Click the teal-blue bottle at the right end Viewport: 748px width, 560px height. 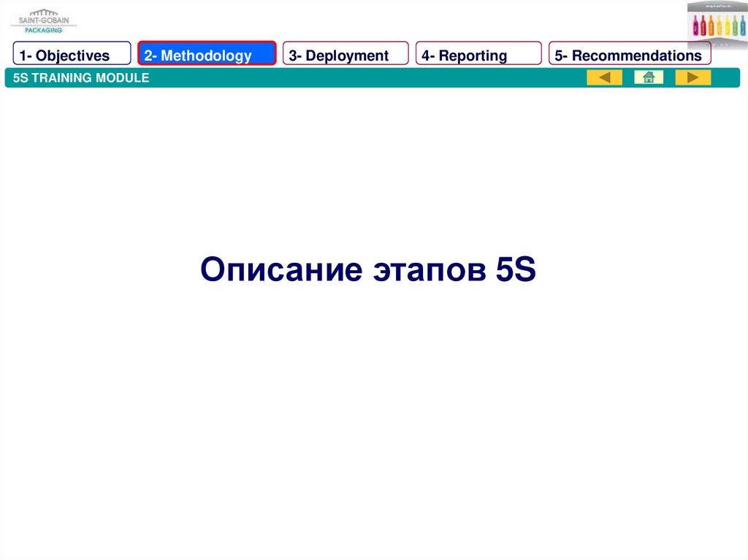tap(744, 26)
